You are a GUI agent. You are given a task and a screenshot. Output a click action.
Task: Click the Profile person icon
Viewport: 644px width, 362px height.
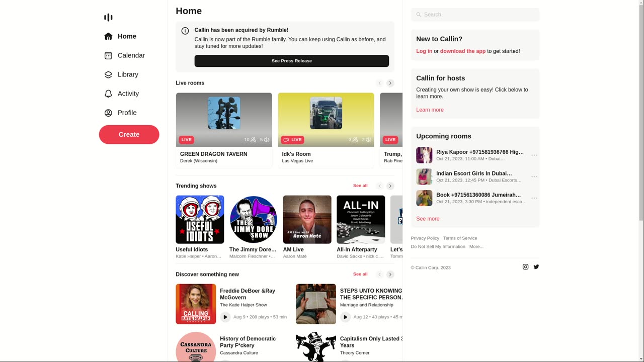coord(108,113)
